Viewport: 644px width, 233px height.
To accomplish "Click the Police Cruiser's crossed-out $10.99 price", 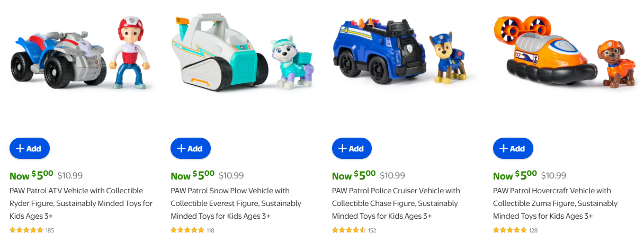I will (392, 175).
